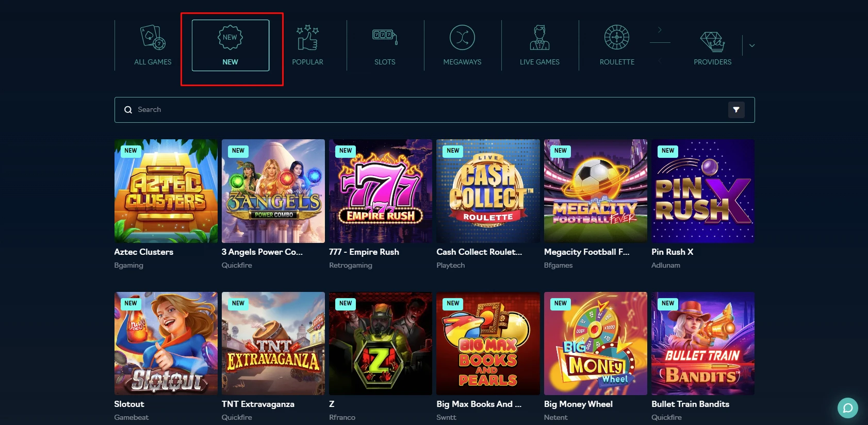Click the Megacity Football F... title
This screenshot has width=868, height=425.
pyautogui.click(x=586, y=252)
